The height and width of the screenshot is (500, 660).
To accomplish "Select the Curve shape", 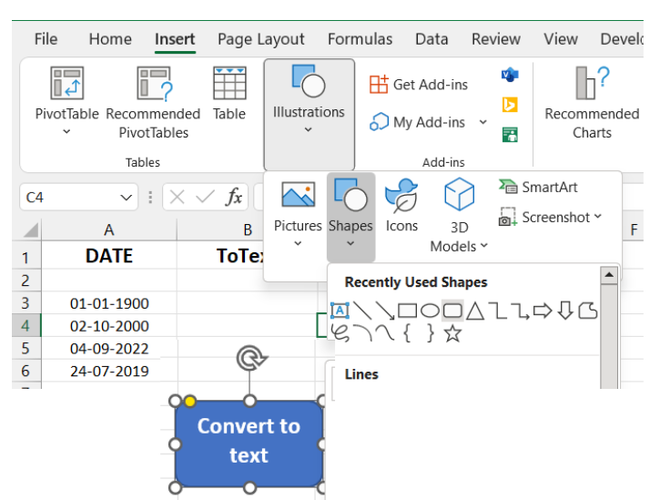I will point(385,333).
